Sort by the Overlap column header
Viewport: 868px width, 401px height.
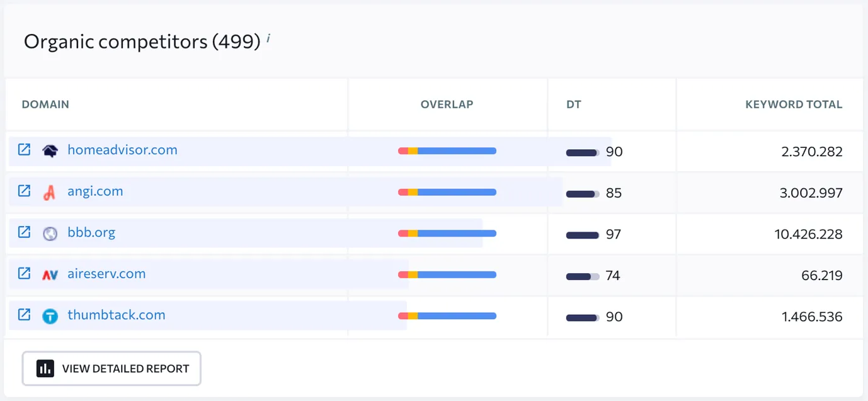point(447,104)
